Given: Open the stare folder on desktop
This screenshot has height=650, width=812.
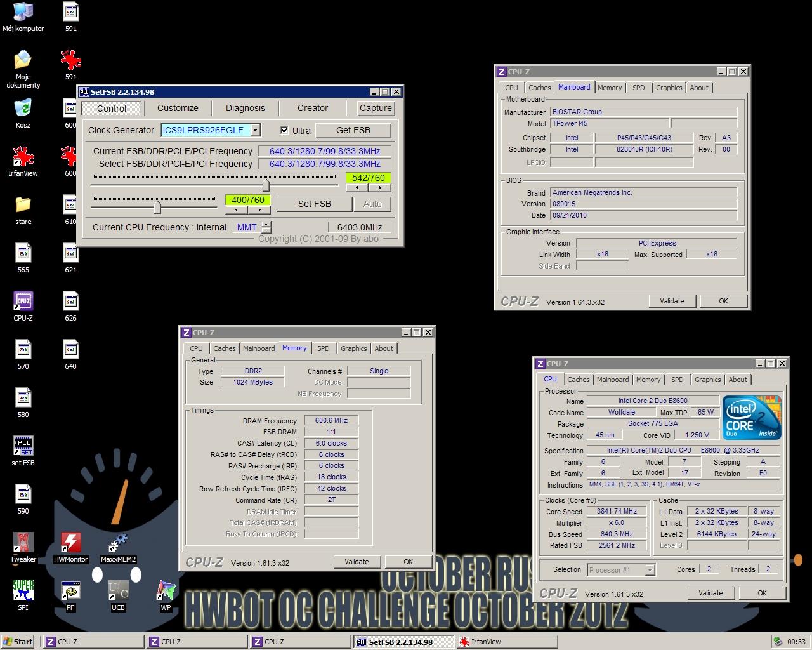Looking at the screenshot, I should click(23, 210).
